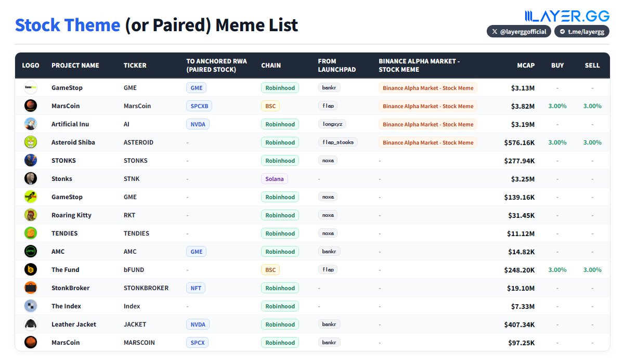The image size is (624, 364).
Task: Click the flap launchpad tag in MarsCoin row
Action: pyautogui.click(x=328, y=106)
